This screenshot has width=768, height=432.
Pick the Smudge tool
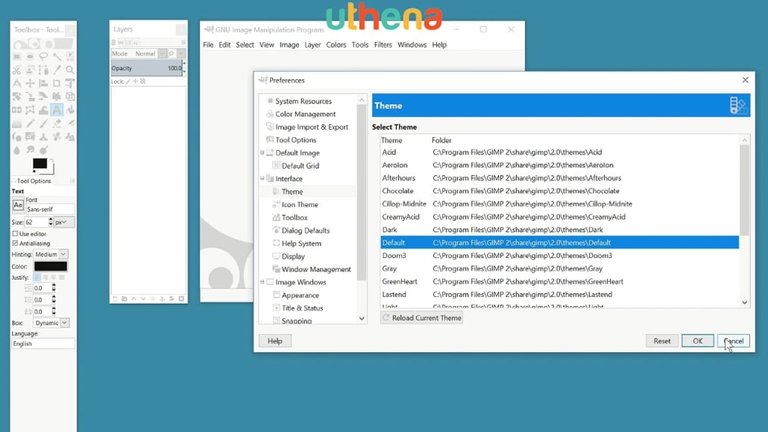(x=30, y=150)
